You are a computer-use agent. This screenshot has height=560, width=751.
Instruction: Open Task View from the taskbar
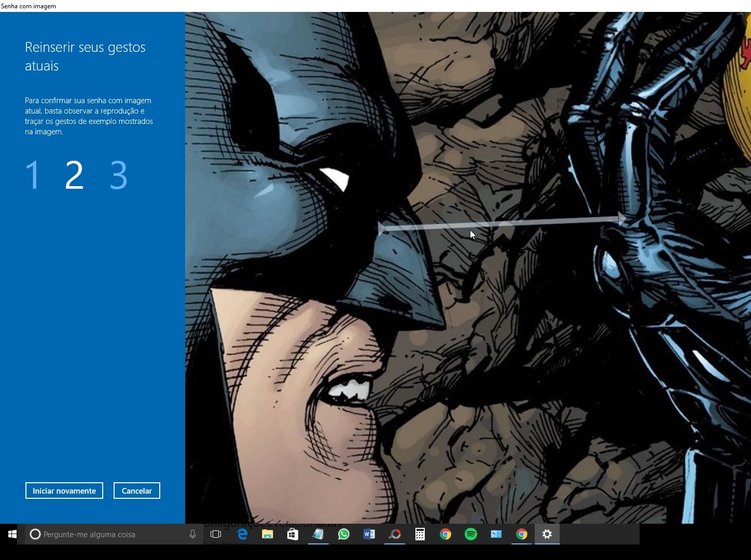(x=216, y=534)
